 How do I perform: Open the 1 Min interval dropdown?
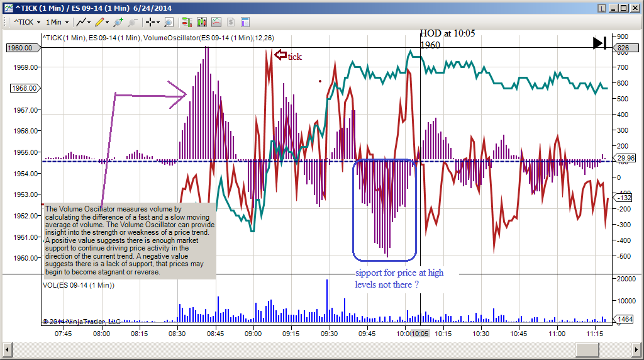[57, 22]
